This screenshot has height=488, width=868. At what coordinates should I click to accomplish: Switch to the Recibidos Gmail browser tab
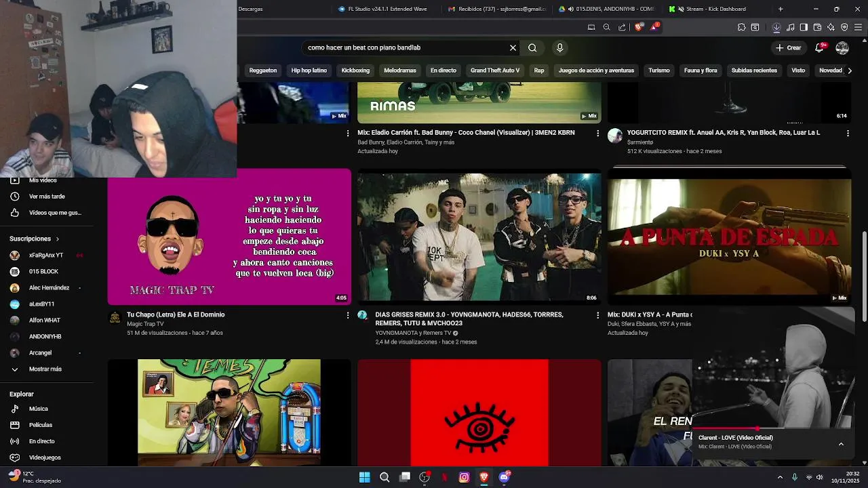[497, 9]
